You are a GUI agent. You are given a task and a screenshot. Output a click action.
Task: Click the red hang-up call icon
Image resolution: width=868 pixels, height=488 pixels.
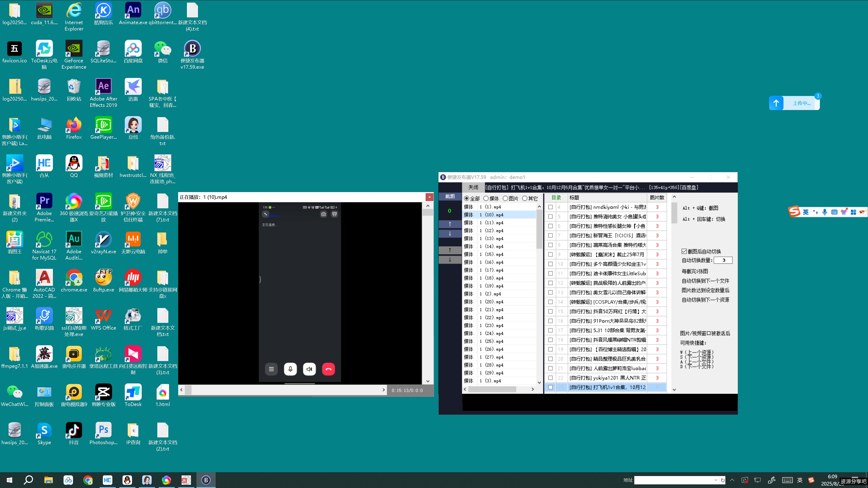coord(328,369)
